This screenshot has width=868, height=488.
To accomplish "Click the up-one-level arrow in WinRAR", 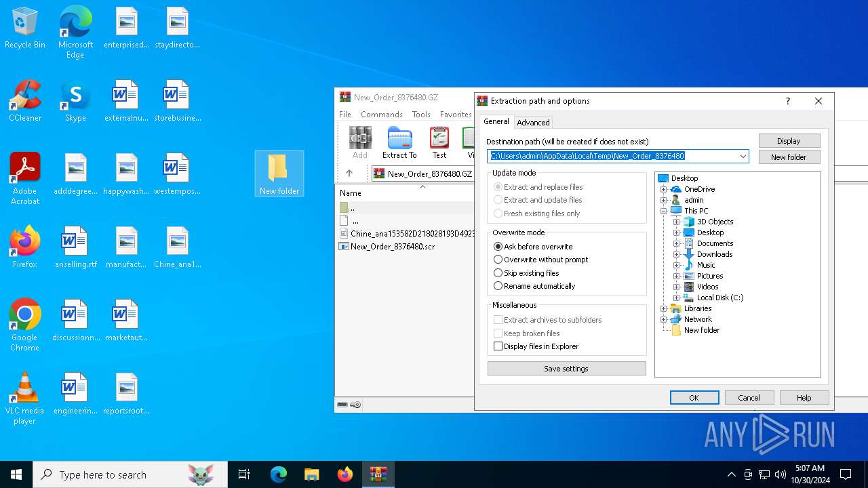I will click(349, 174).
